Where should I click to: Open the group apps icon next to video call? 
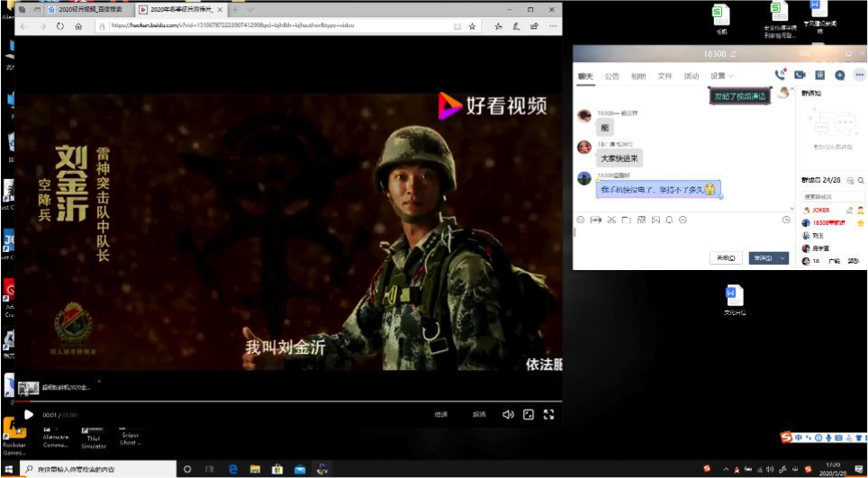tap(820, 76)
